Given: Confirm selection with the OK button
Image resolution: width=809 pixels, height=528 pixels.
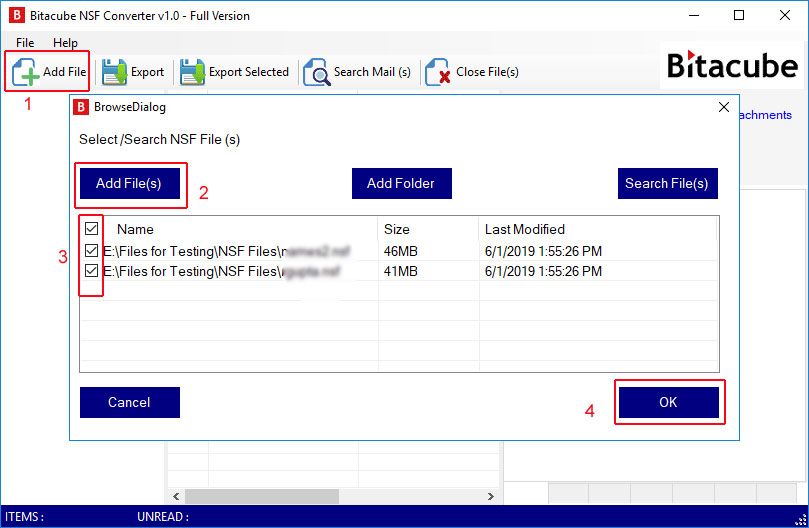Looking at the screenshot, I should click(x=669, y=402).
